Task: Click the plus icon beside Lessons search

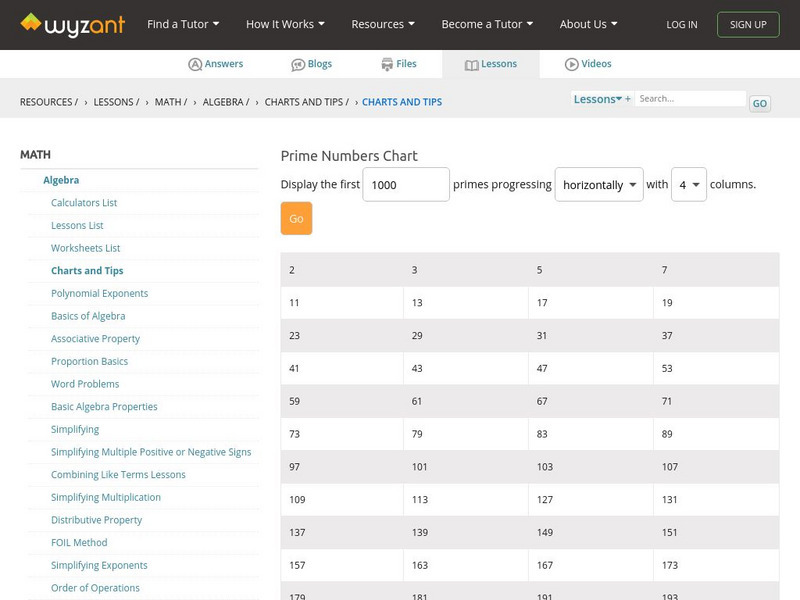Action: pyautogui.click(x=628, y=99)
